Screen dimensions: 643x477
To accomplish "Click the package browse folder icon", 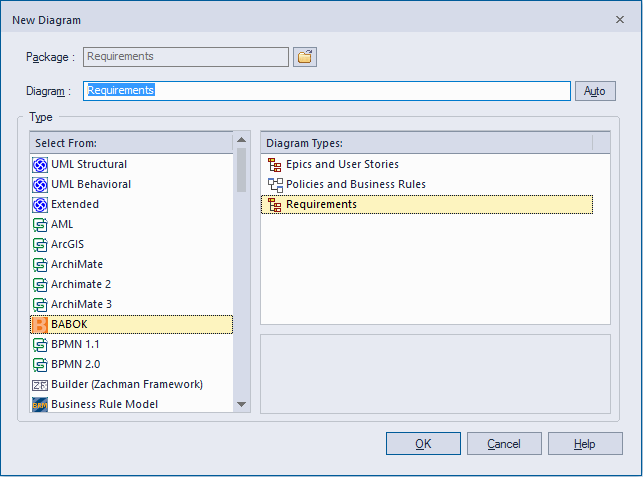I will (305, 57).
